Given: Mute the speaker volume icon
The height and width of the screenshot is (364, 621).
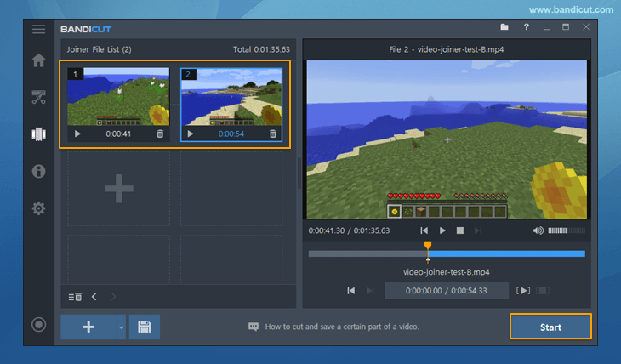Looking at the screenshot, I should coord(538,230).
